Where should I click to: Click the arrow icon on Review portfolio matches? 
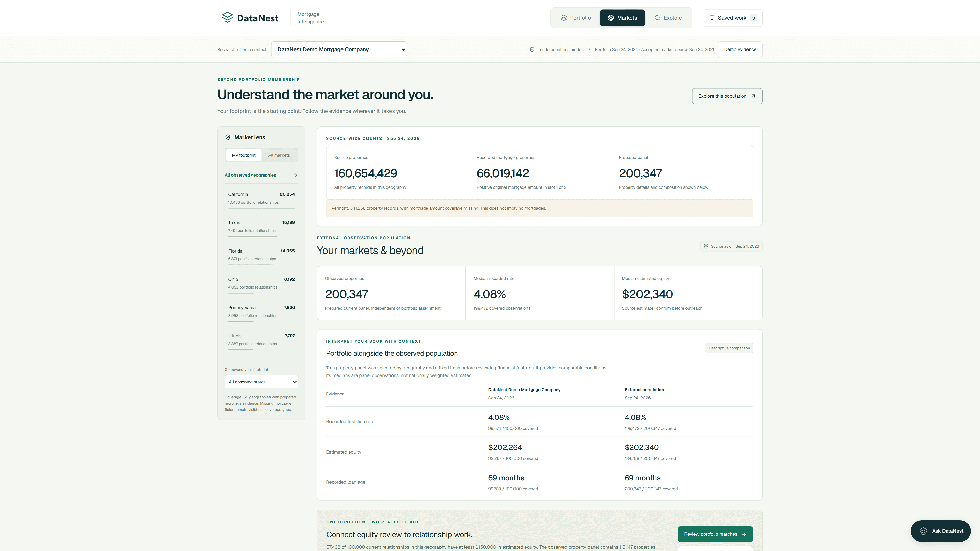[x=744, y=534]
